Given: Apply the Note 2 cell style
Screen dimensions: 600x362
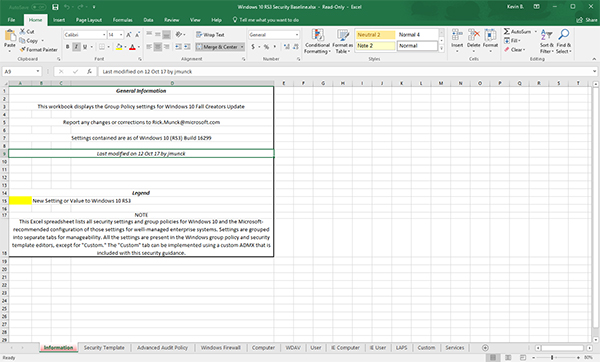Looking at the screenshot, I should (x=375, y=46).
